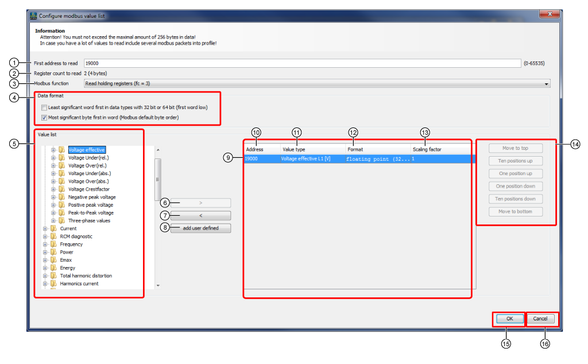Click the add user defined button
The image size is (588, 364).
[x=200, y=228]
